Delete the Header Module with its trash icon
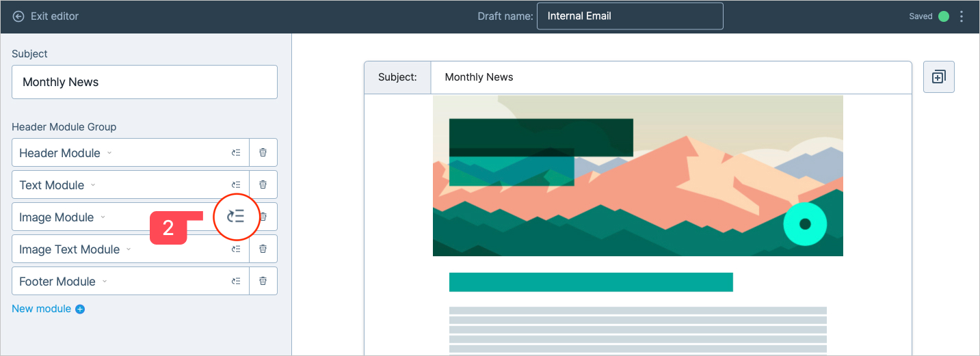The image size is (980, 356). (x=263, y=152)
